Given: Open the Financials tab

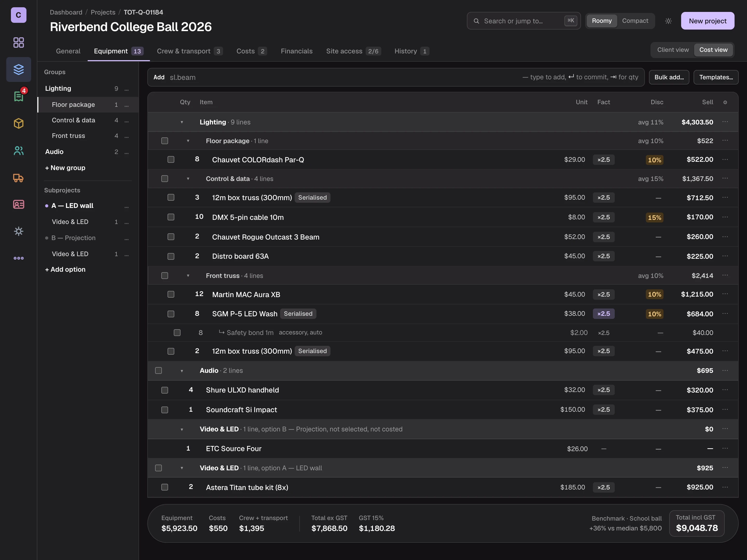Looking at the screenshot, I should (x=296, y=51).
